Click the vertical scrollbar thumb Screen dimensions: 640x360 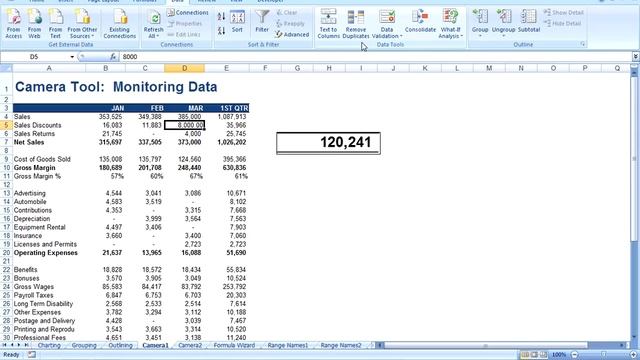634,159
